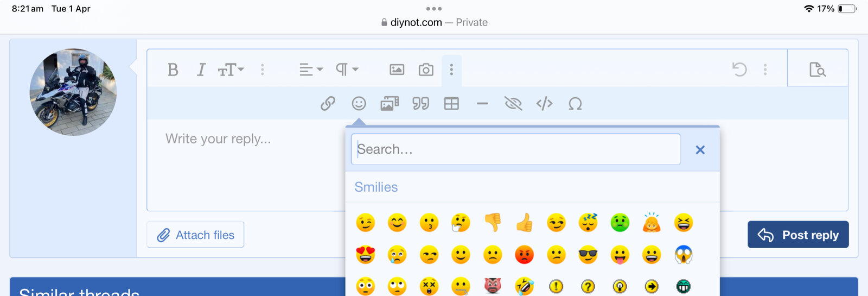Click the insert table icon
The image size is (868, 296).
pos(451,103)
